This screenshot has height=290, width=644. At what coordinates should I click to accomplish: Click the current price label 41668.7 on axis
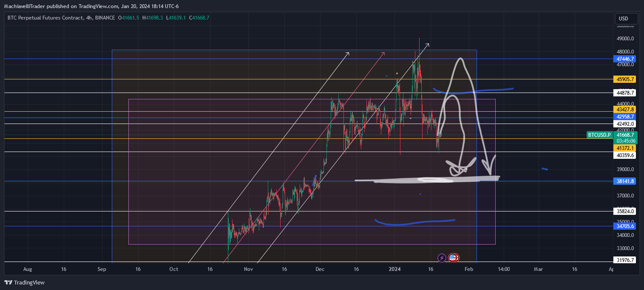(625, 135)
